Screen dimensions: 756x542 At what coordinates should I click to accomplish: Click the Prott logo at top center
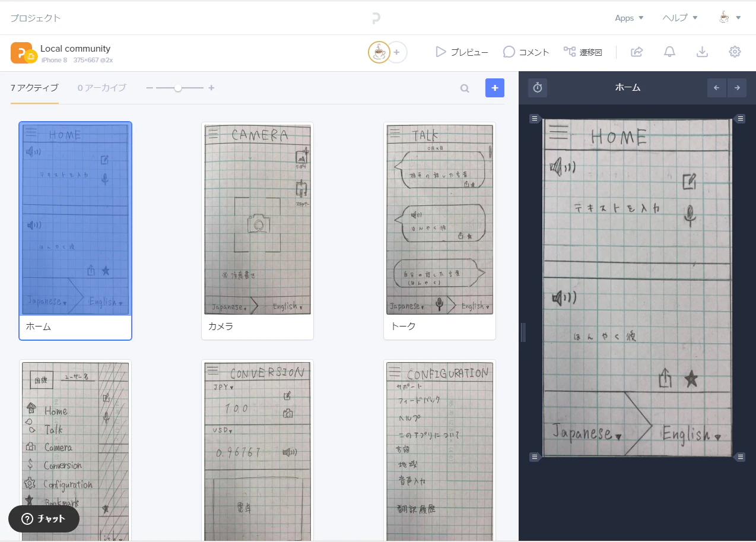(376, 18)
